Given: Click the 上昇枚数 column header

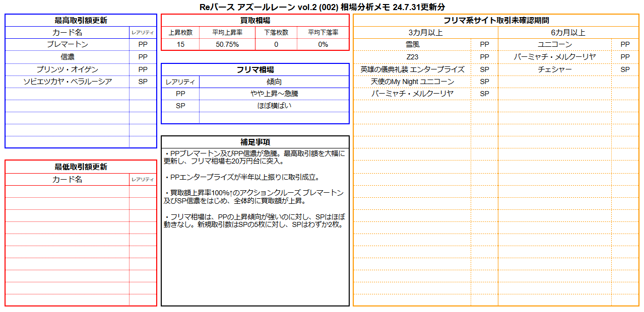Looking at the screenshot, I should click(180, 32).
